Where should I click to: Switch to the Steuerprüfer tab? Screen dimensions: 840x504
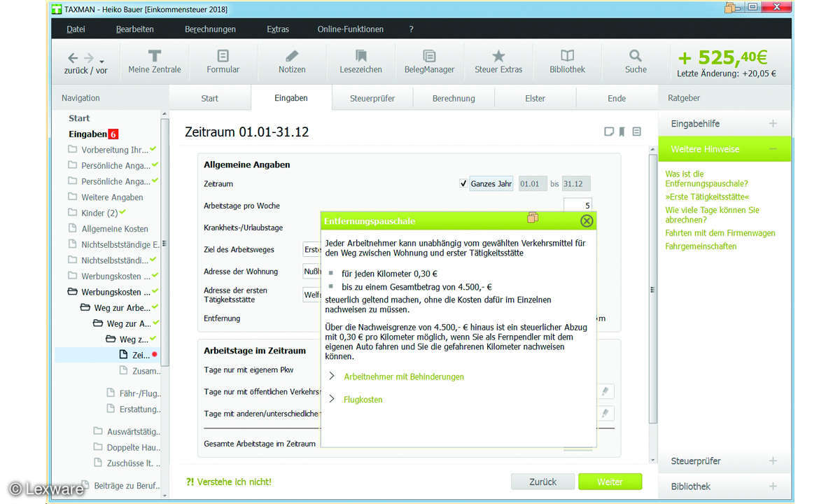coord(372,99)
